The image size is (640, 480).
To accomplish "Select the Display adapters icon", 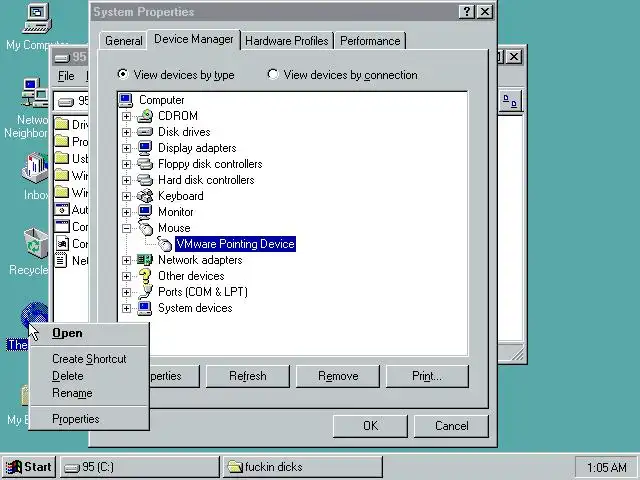I will (x=145, y=148).
